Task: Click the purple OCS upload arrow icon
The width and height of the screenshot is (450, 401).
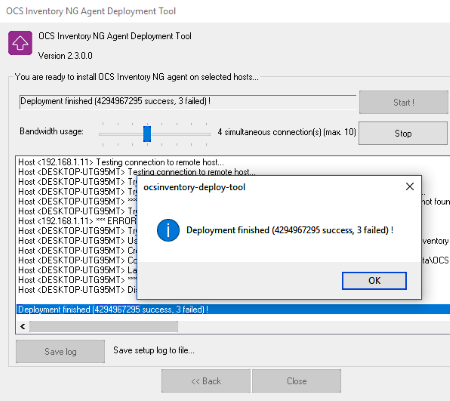Action: (20, 43)
